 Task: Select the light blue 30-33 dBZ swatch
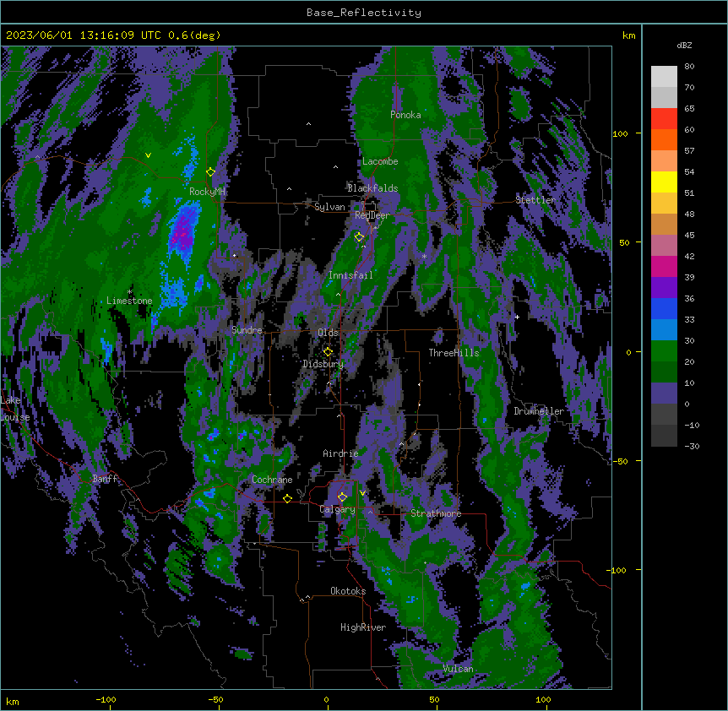click(x=664, y=330)
